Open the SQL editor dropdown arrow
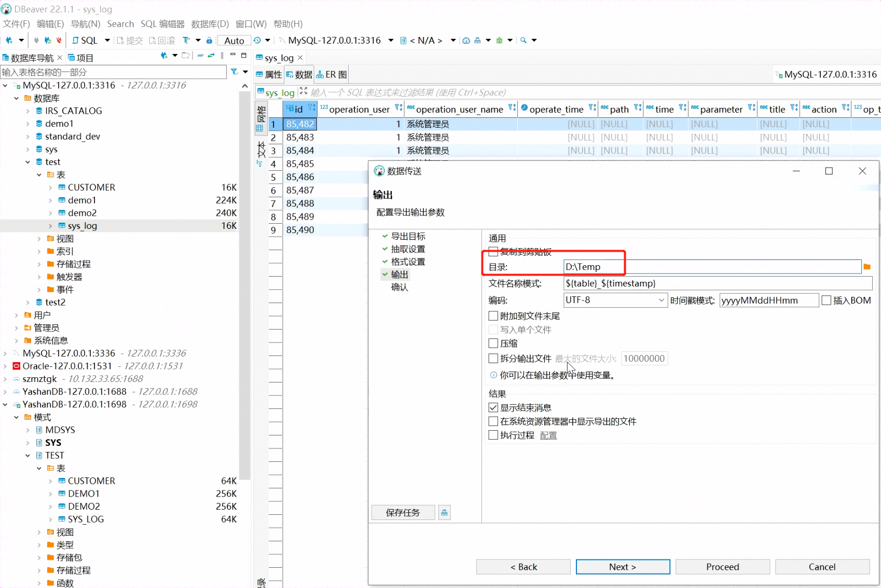881x588 pixels. tap(107, 40)
